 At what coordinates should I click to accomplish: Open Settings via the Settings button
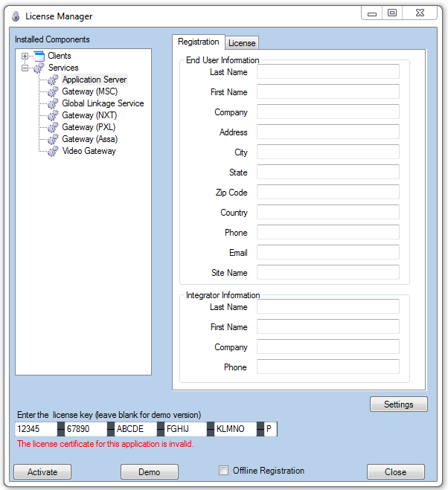coord(398,404)
